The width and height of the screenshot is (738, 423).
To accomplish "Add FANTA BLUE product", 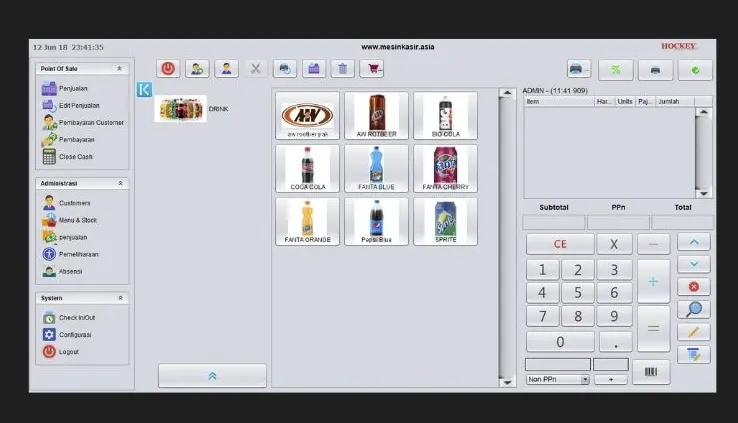I will [377, 168].
